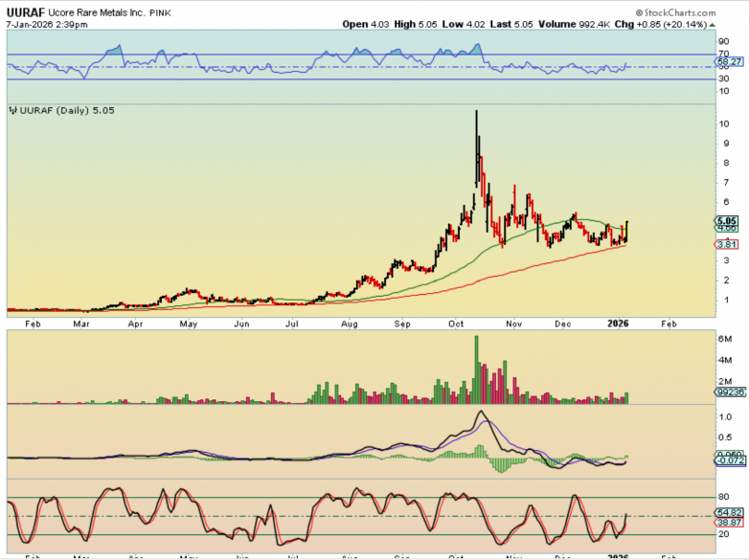Click the RSI value label 58.27
The image size is (749, 560).
point(729,59)
